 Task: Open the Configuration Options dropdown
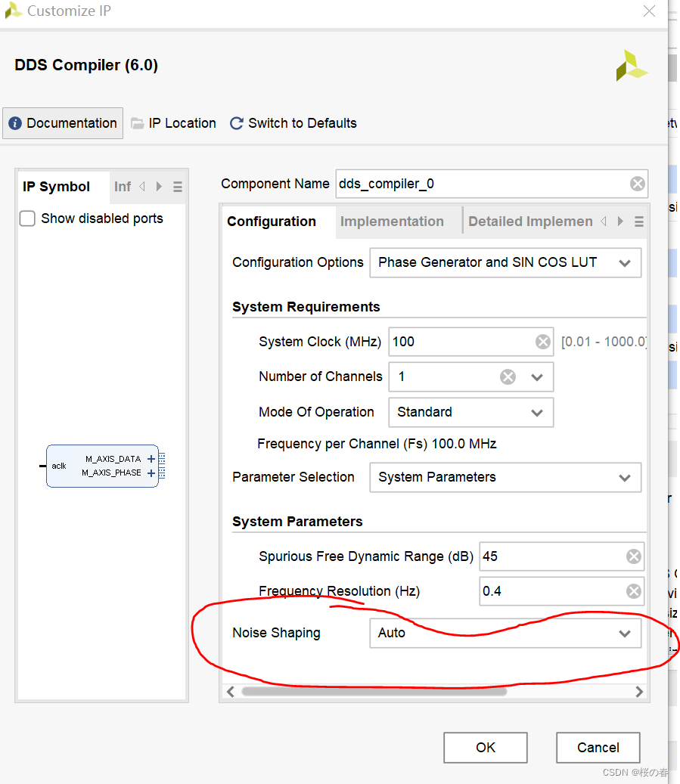point(505,262)
